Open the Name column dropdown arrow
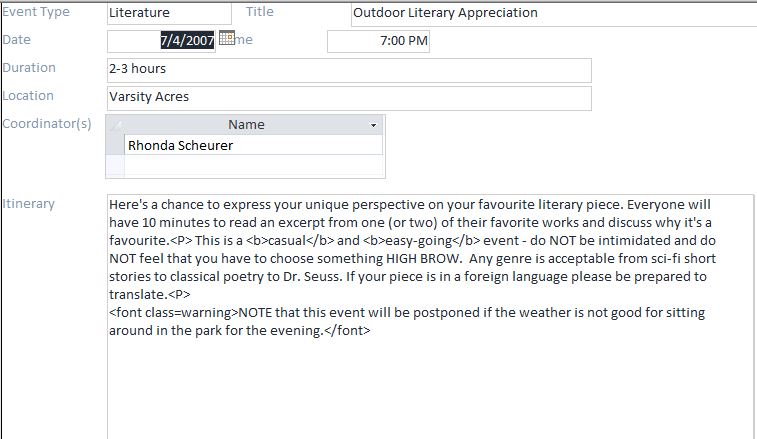Screen dimensions: 757x439 click(x=374, y=125)
